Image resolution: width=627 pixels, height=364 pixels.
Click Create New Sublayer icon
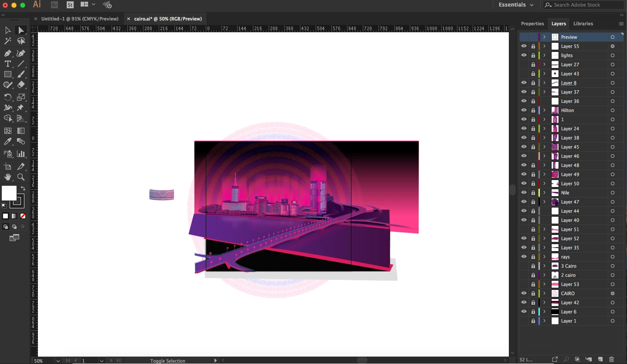click(589, 359)
